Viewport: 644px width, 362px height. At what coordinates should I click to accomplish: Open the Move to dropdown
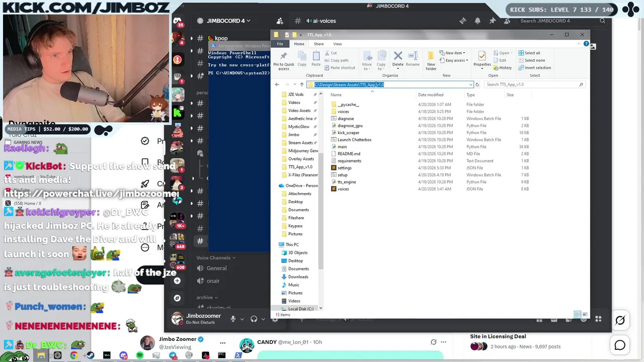(x=367, y=60)
